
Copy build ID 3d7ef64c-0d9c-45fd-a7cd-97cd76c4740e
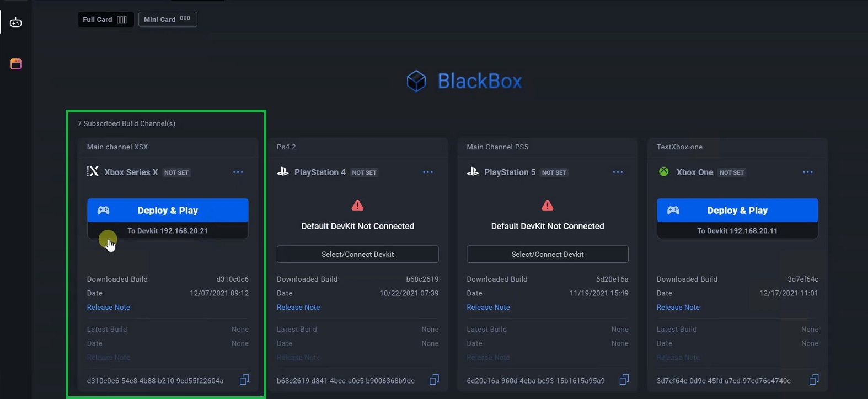814,380
